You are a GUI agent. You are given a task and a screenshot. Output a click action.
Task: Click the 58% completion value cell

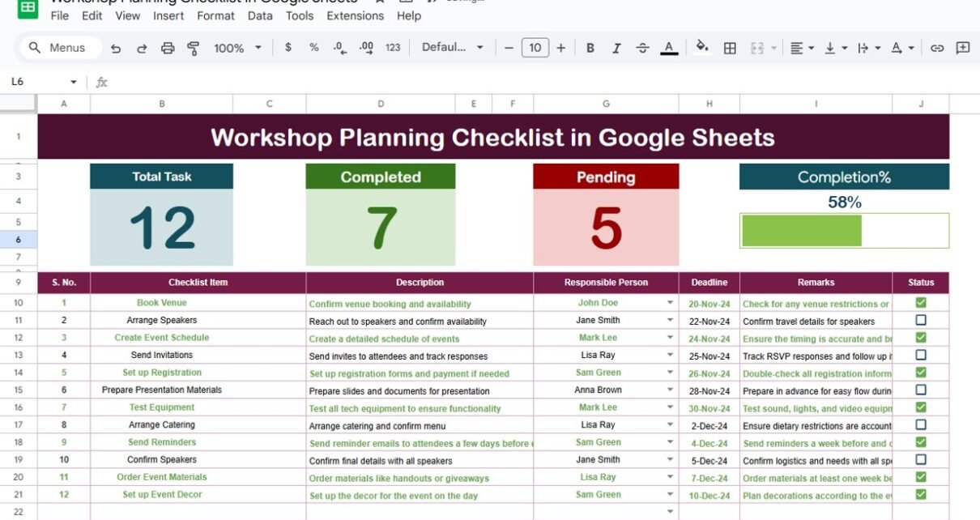click(x=844, y=202)
